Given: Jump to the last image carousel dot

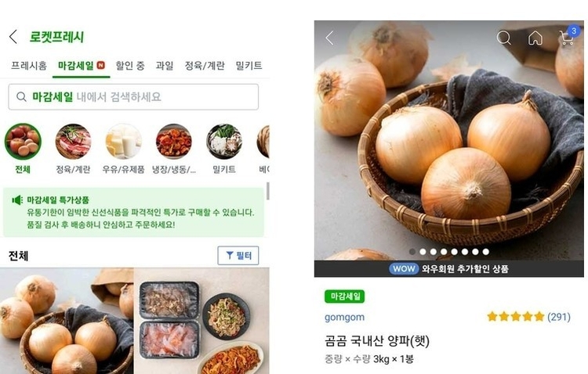Looking at the screenshot, I should click(485, 252).
